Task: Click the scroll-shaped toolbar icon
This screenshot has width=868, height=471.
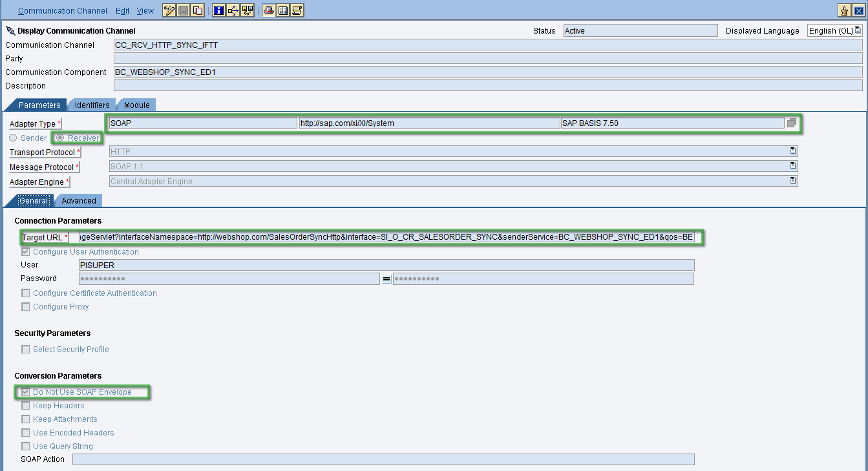Action: coord(297,10)
